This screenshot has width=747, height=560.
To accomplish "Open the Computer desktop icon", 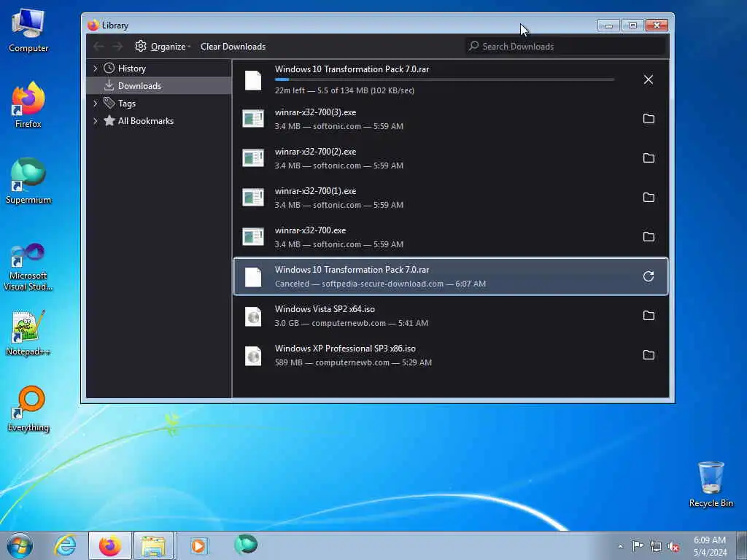I will coord(28,30).
